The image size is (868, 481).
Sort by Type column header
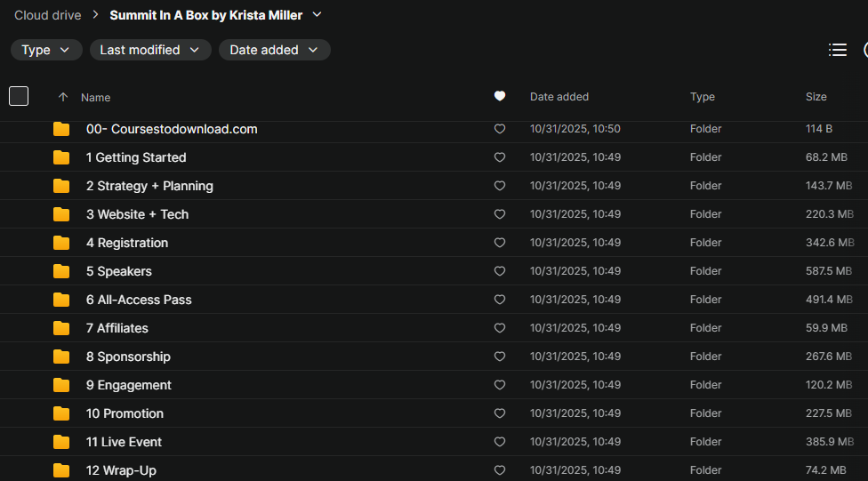coord(702,97)
